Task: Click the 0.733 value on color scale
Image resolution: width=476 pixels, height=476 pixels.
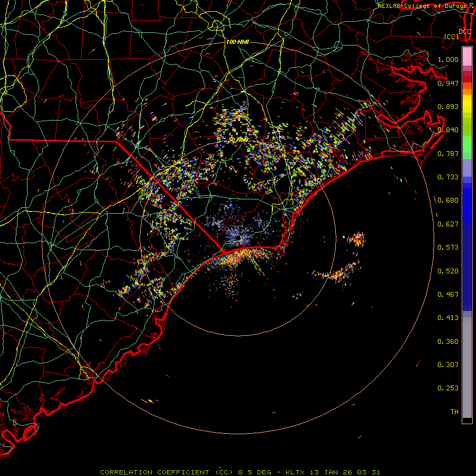Action: pyautogui.click(x=448, y=177)
